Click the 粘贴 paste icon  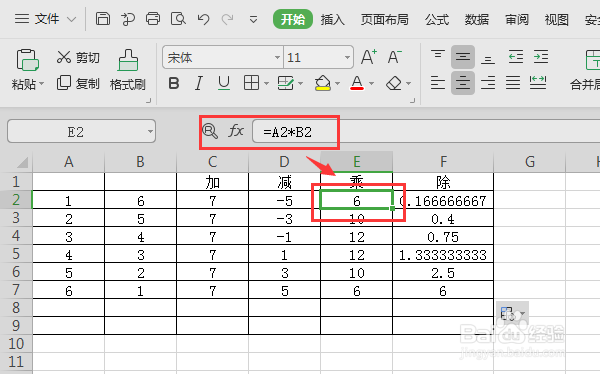(x=28, y=60)
